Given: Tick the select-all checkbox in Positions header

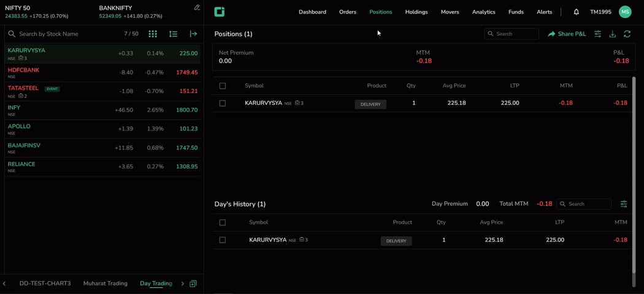Looking at the screenshot, I should click(223, 86).
